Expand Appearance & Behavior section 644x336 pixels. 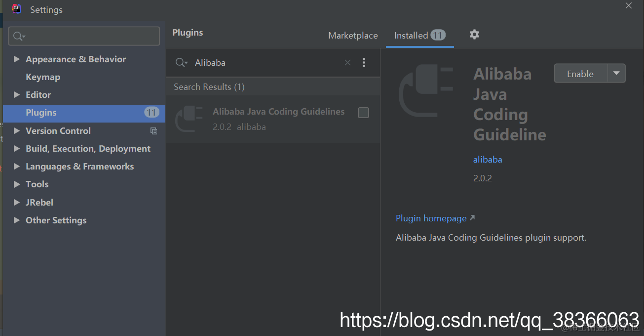tap(17, 59)
